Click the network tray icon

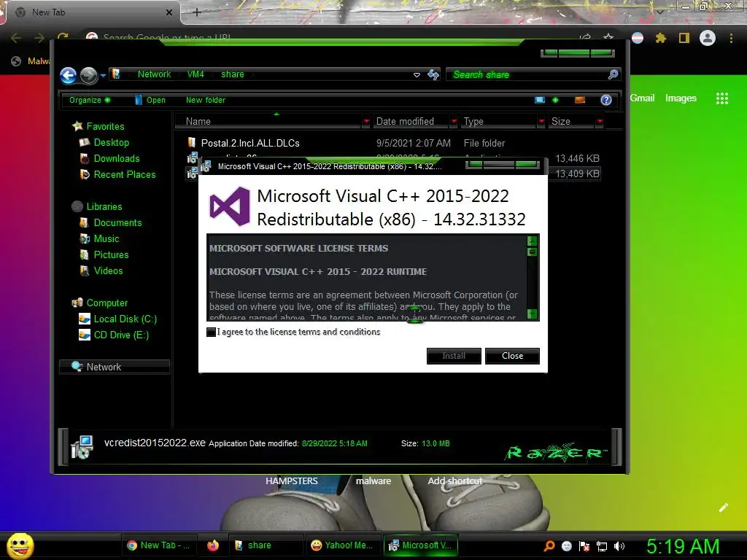pyautogui.click(x=602, y=546)
